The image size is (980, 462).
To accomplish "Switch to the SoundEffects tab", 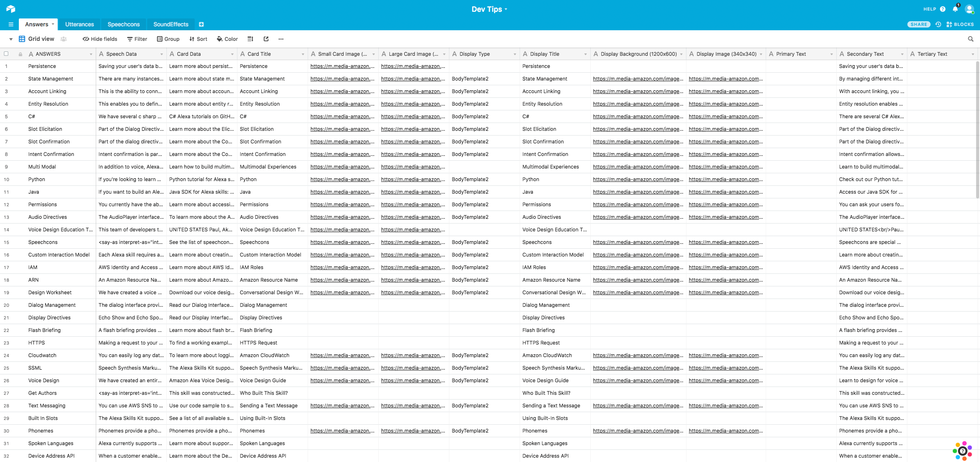I will tap(171, 24).
